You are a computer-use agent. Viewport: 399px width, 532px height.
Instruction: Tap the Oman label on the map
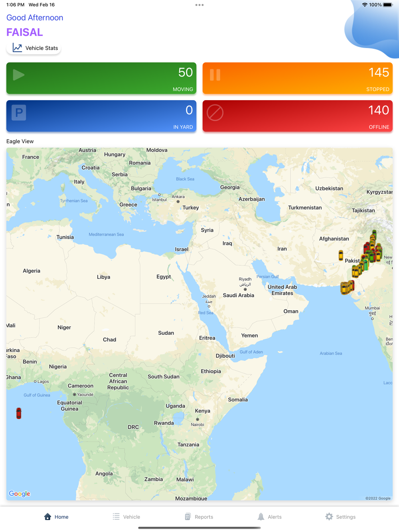point(291,311)
